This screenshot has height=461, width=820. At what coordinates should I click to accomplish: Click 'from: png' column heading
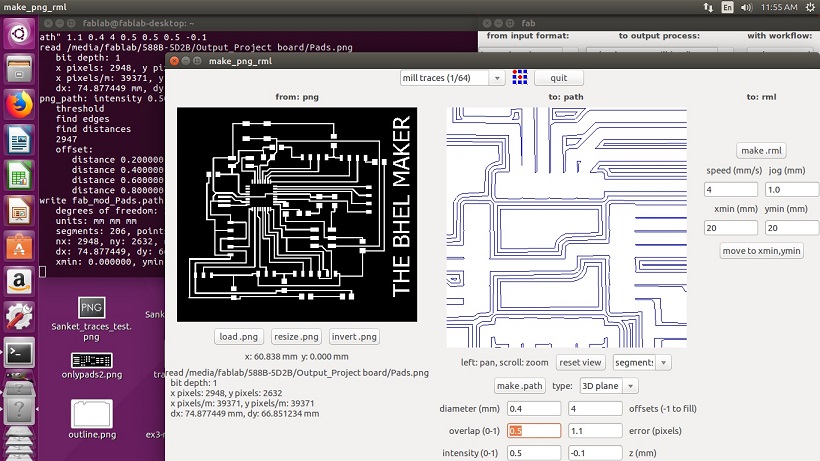[x=297, y=97]
